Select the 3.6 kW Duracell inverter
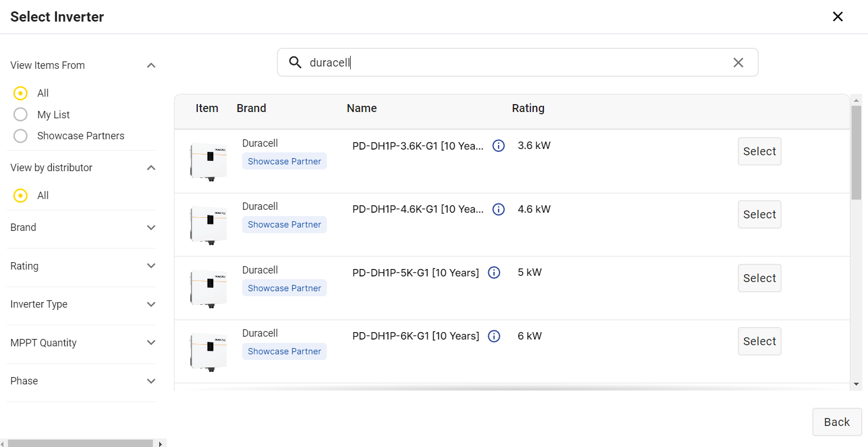This screenshot has width=868, height=447. coord(759,151)
